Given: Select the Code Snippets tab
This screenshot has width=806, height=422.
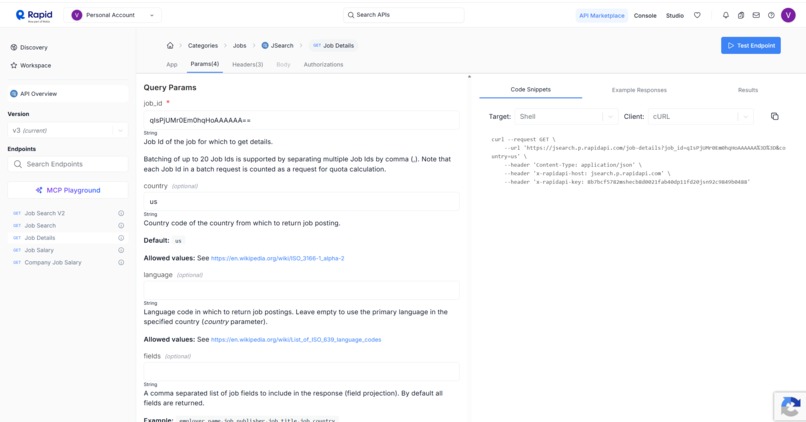Looking at the screenshot, I should (530, 89).
